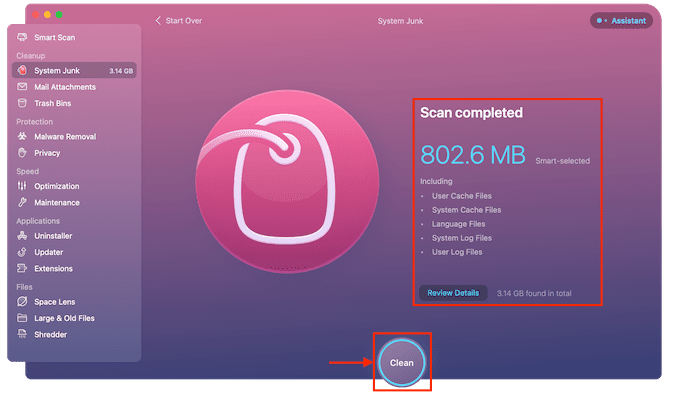Click the red close window button
Image resolution: width=673 pixels, height=400 pixels.
36,15
